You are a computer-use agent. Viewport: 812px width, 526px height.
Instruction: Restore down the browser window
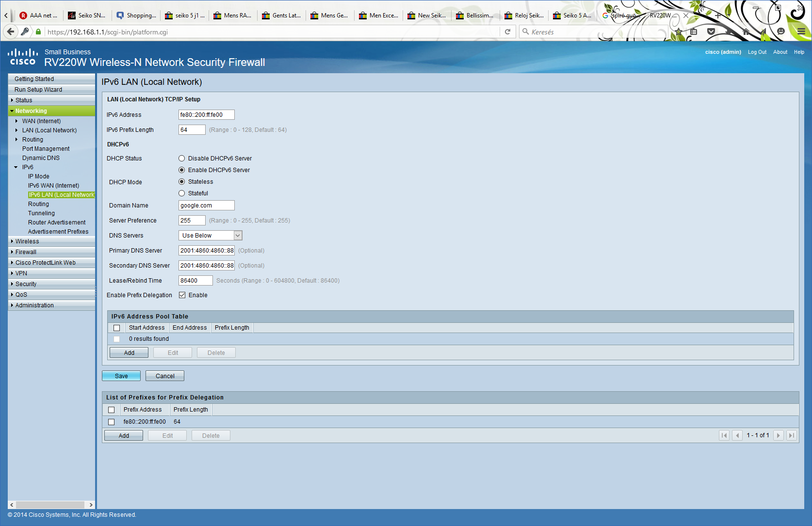[x=778, y=8]
